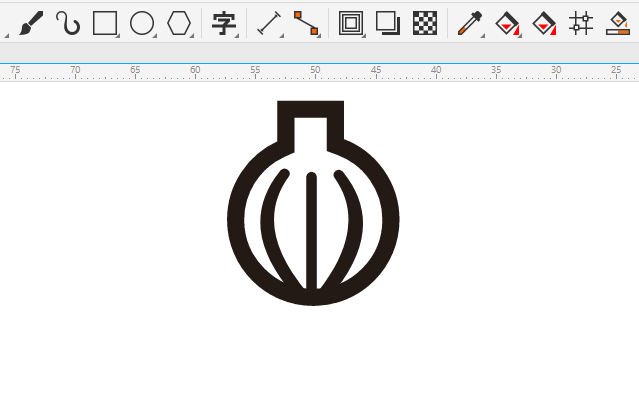Open flyout arrow of Text tool

237,36
